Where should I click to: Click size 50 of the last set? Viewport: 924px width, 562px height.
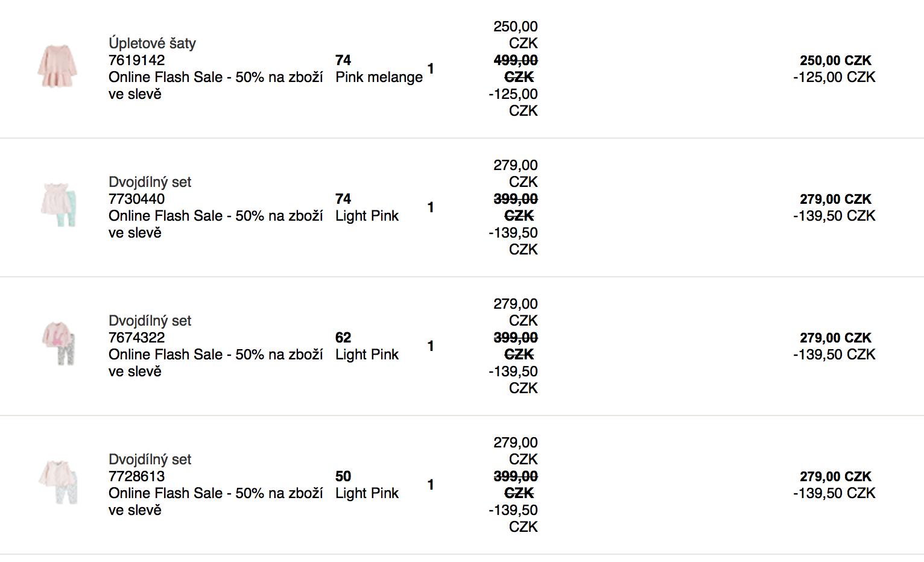(343, 476)
